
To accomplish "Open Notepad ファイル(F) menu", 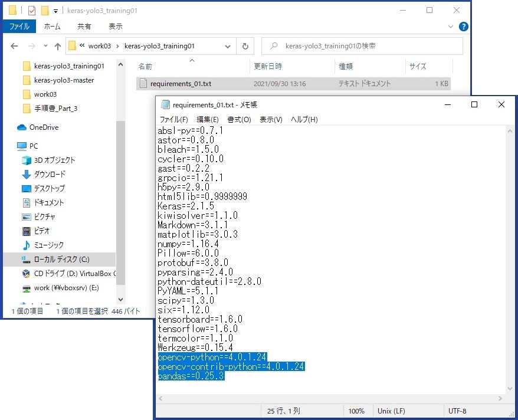I will point(174,120).
